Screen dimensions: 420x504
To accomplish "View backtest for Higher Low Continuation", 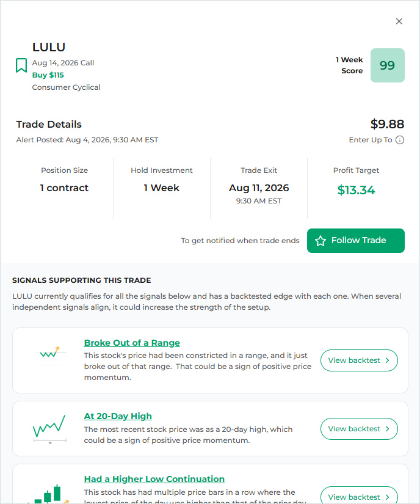I will click(x=359, y=497).
